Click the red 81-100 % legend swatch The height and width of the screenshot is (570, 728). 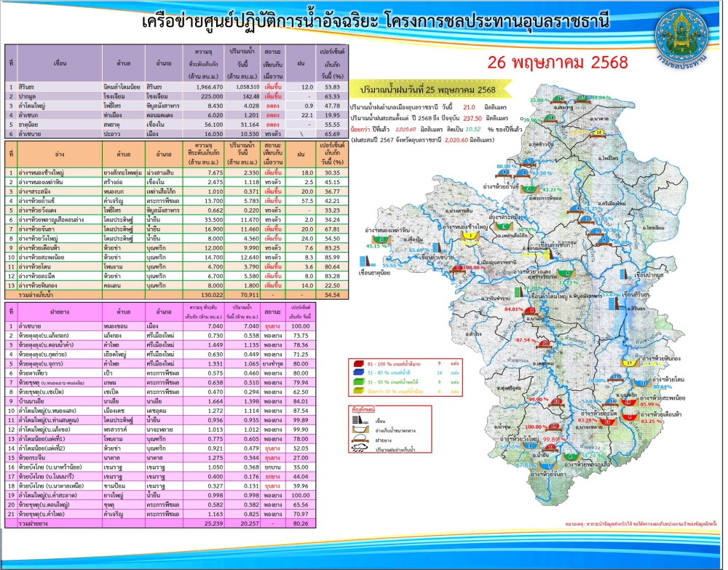click(359, 364)
